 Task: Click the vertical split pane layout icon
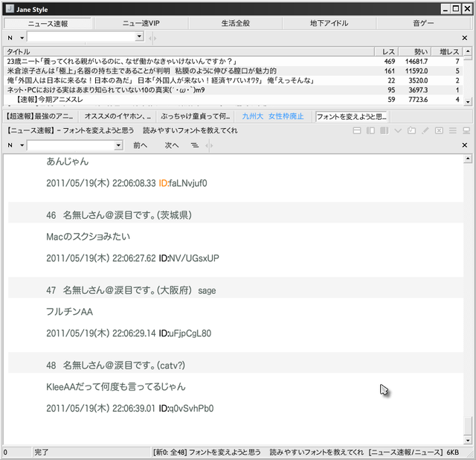(370, 131)
